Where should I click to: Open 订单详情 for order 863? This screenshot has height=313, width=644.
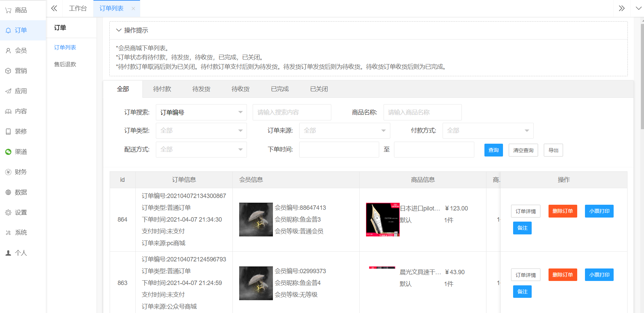526,275
